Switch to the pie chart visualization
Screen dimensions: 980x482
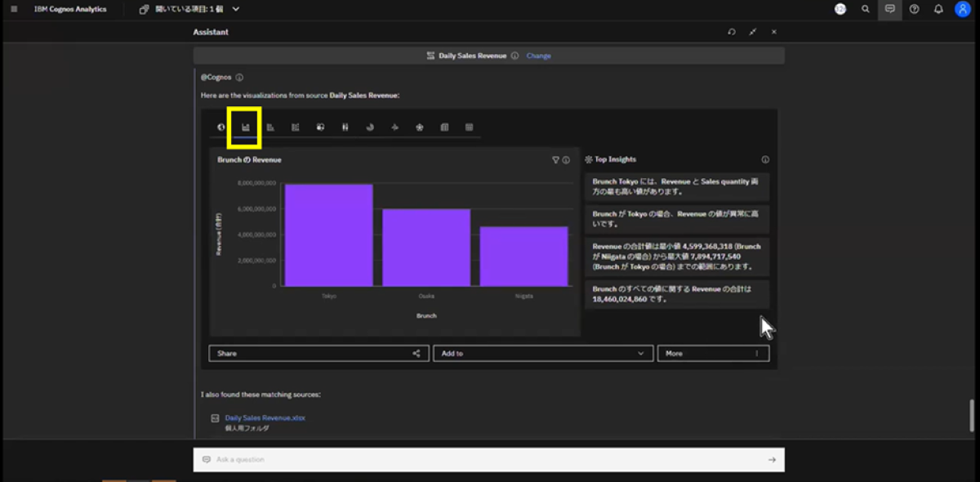[370, 127]
